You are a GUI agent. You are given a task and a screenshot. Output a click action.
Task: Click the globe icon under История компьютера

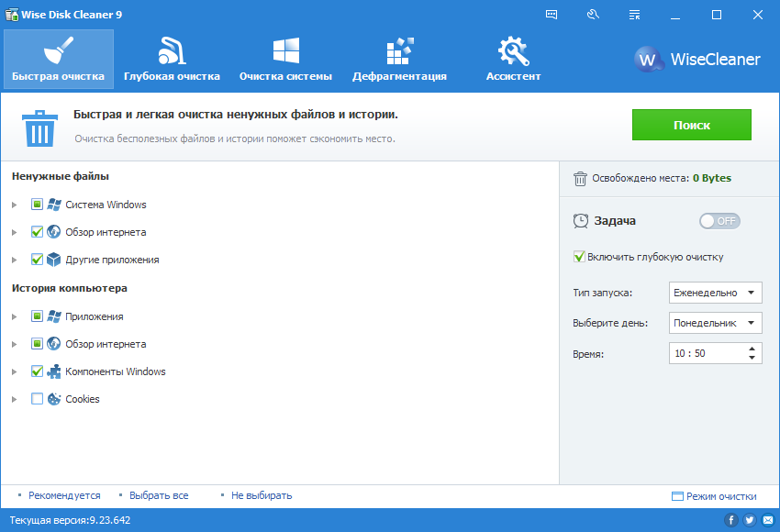click(54, 344)
